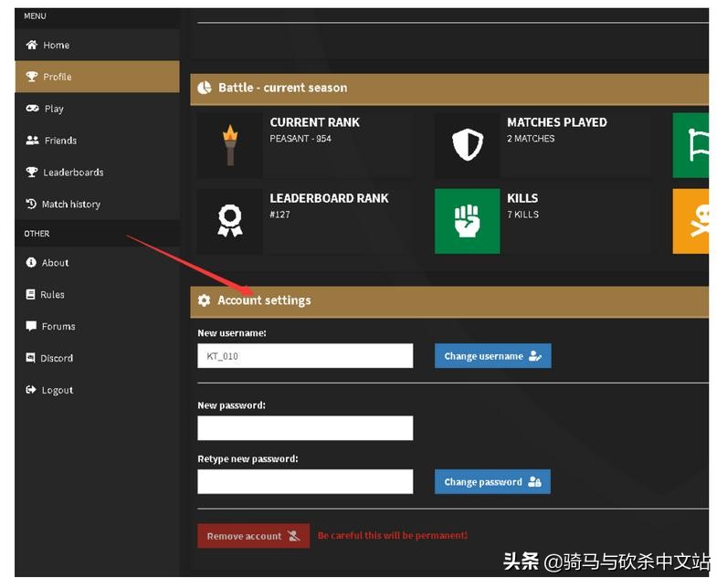Click the 7 KILLS value
This screenshot has width=727, height=588.
click(x=522, y=215)
